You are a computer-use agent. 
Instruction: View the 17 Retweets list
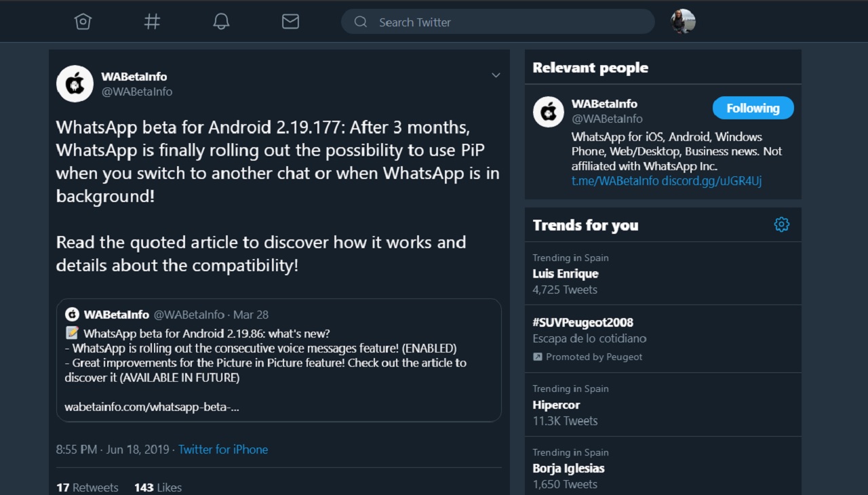point(87,488)
